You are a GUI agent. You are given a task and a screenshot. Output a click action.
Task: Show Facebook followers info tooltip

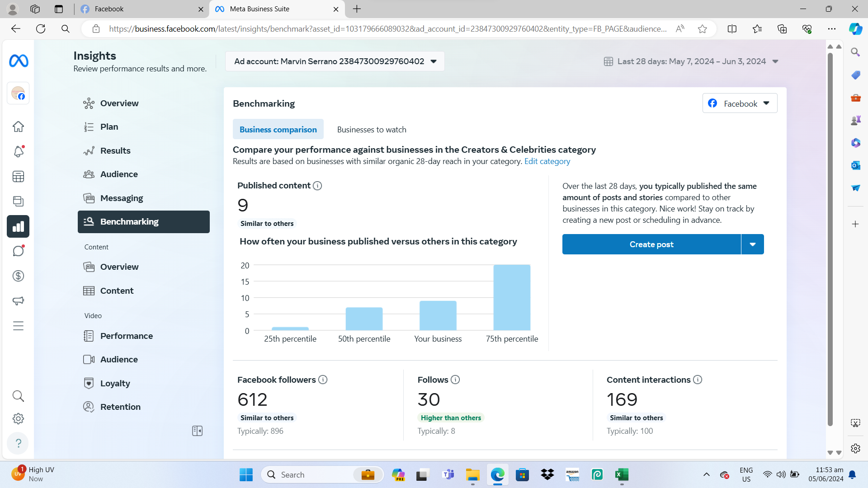coord(323,380)
